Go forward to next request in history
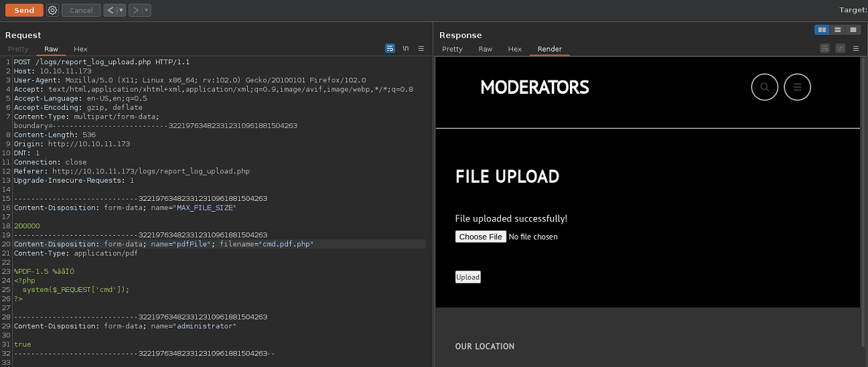868x367 pixels. pos(135,10)
